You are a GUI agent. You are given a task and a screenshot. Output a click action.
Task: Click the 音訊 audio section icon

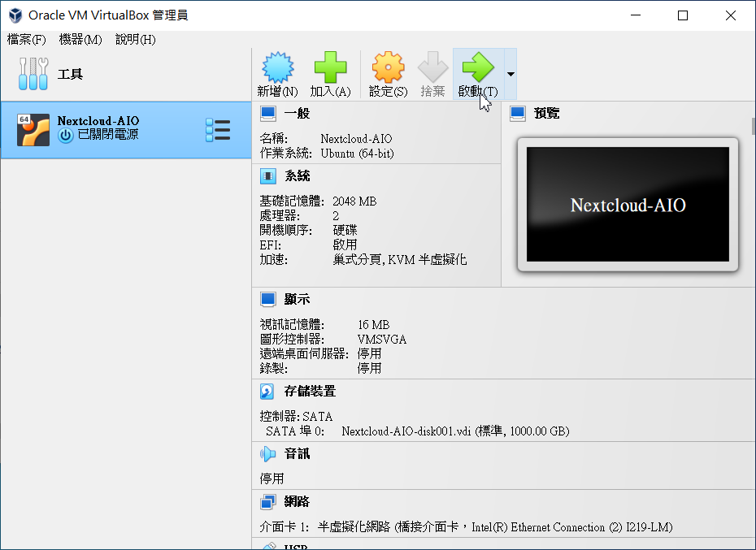tap(267, 453)
